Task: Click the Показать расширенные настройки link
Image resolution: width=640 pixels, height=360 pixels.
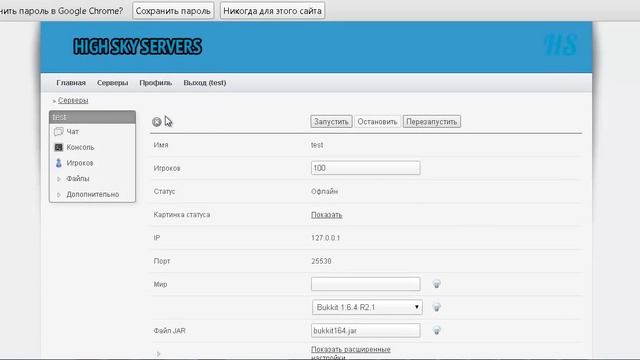Action: [x=351, y=353]
